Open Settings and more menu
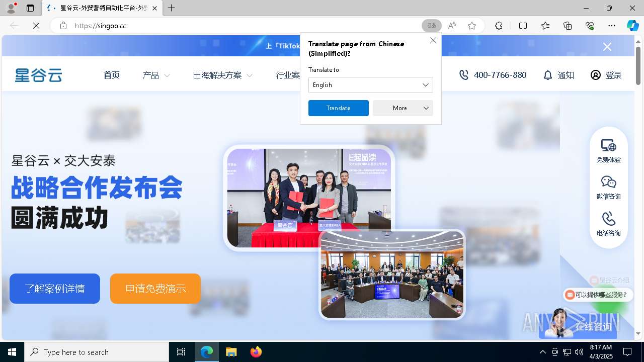The image size is (644, 362). 612,26
